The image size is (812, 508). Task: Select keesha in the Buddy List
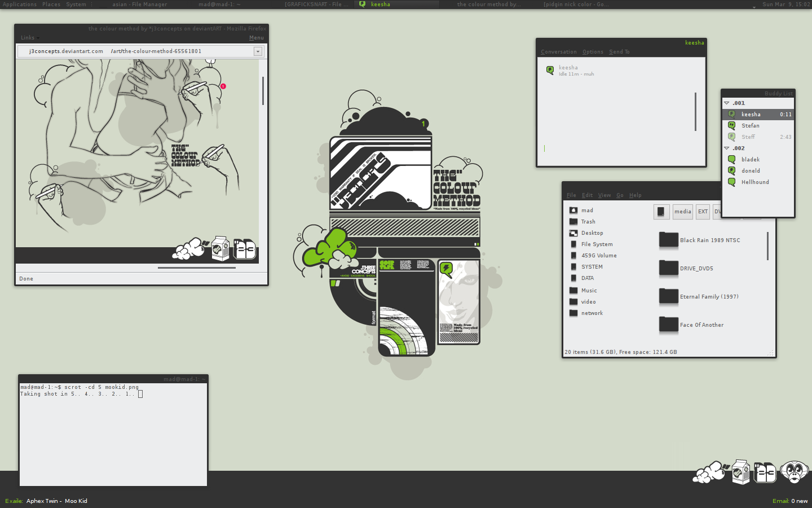[758, 115]
